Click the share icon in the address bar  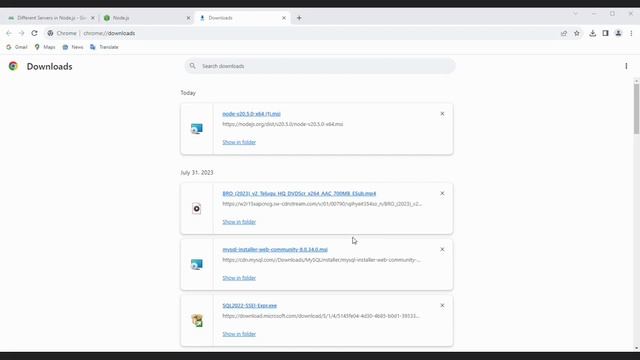coord(564,33)
